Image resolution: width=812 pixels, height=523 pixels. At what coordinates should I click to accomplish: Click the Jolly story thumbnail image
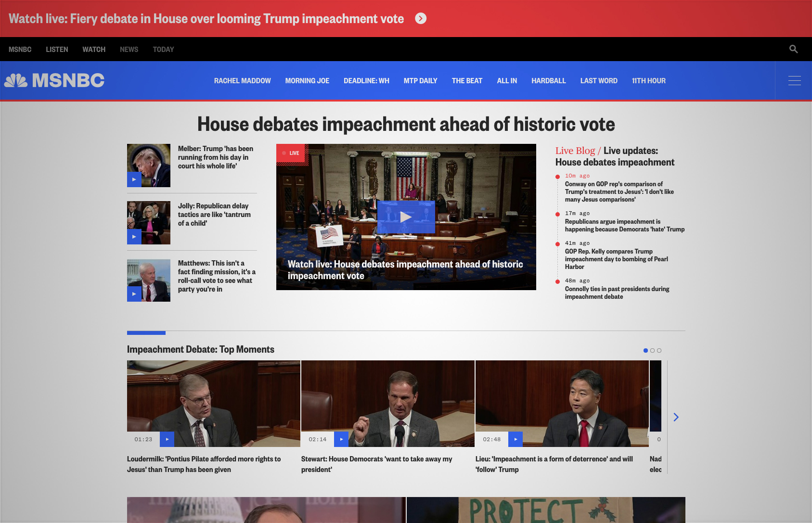pyautogui.click(x=149, y=223)
